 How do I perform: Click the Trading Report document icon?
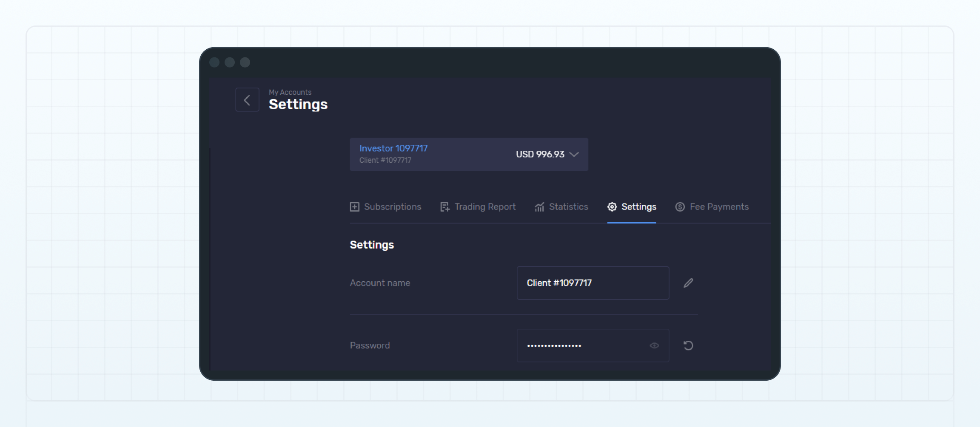tap(444, 206)
